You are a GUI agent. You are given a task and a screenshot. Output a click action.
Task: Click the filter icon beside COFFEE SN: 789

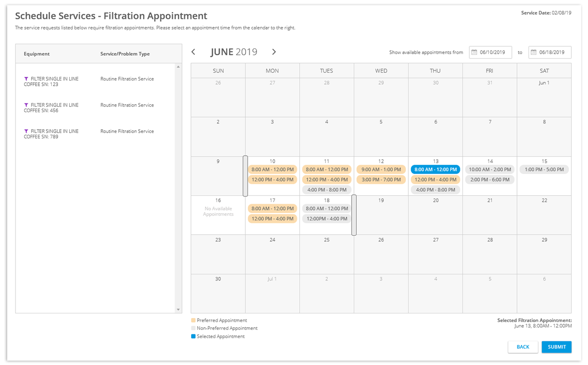point(26,131)
